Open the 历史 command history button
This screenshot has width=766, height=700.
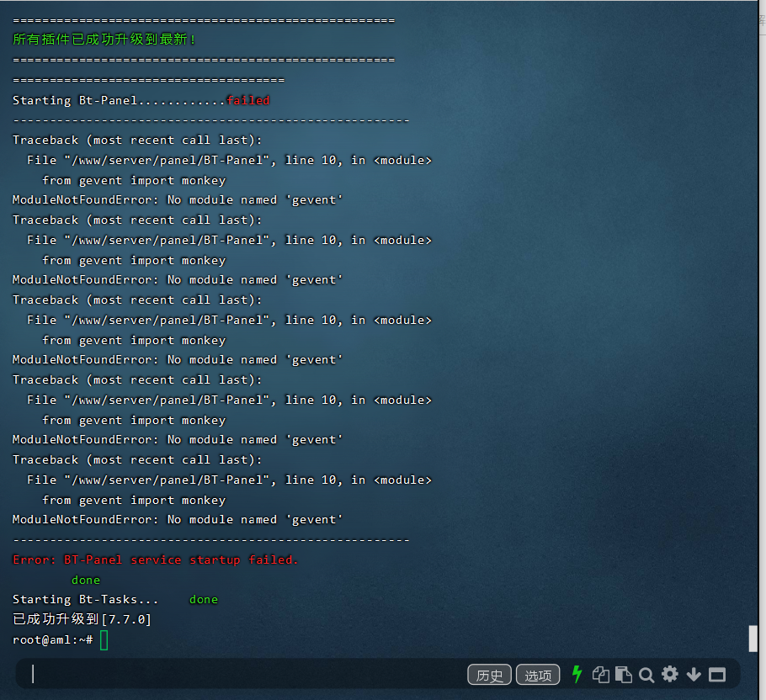coord(489,675)
